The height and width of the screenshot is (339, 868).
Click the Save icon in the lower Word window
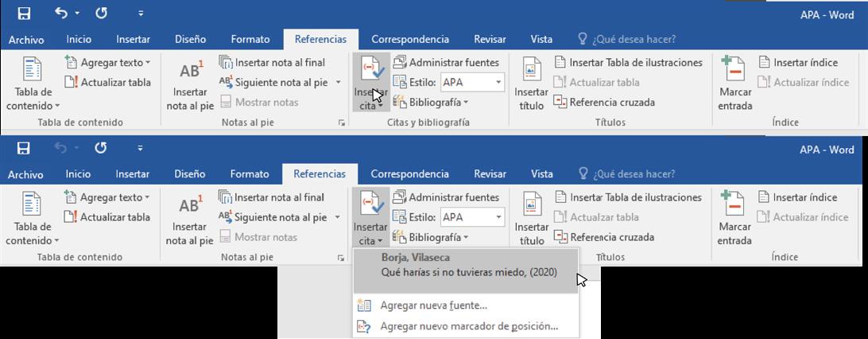24,149
